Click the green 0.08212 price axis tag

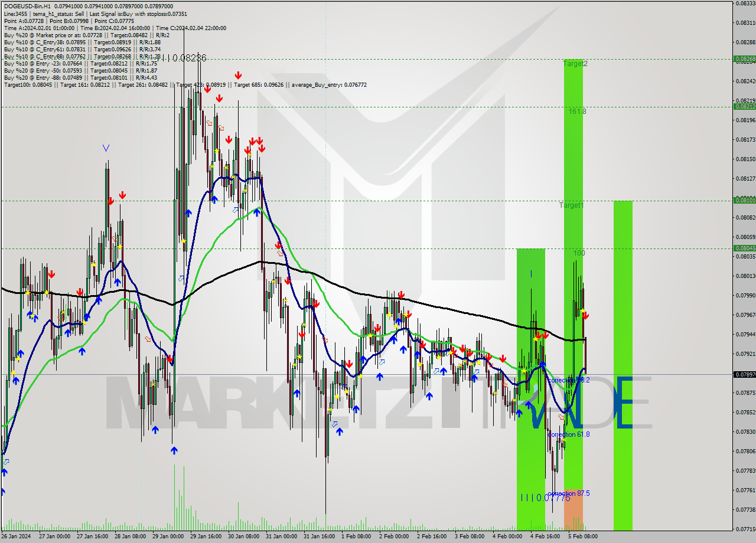pos(744,106)
